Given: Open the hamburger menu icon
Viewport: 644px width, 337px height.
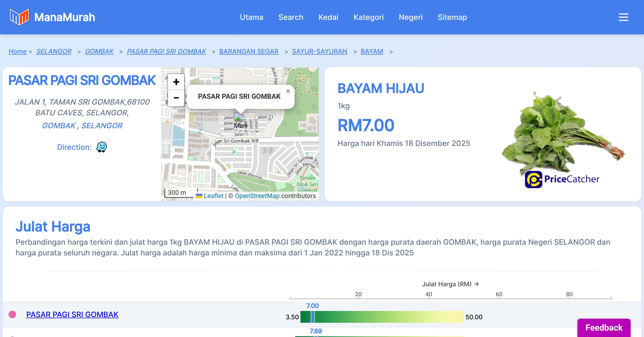Looking at the screenshot, I should pos(623,17).
